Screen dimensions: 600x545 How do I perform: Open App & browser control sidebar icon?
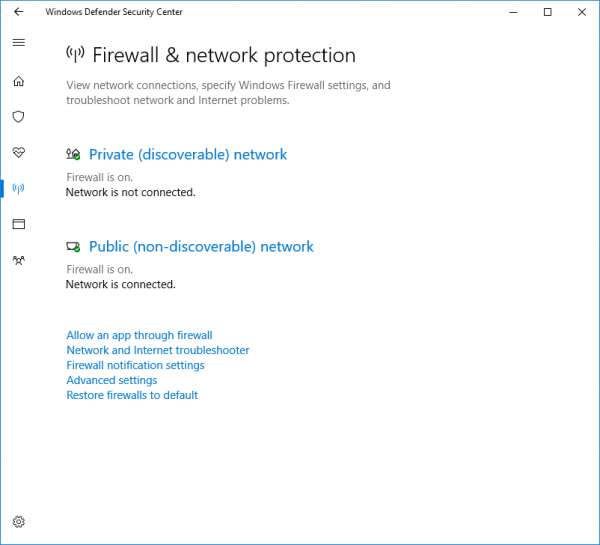click(x=19, y=224)
